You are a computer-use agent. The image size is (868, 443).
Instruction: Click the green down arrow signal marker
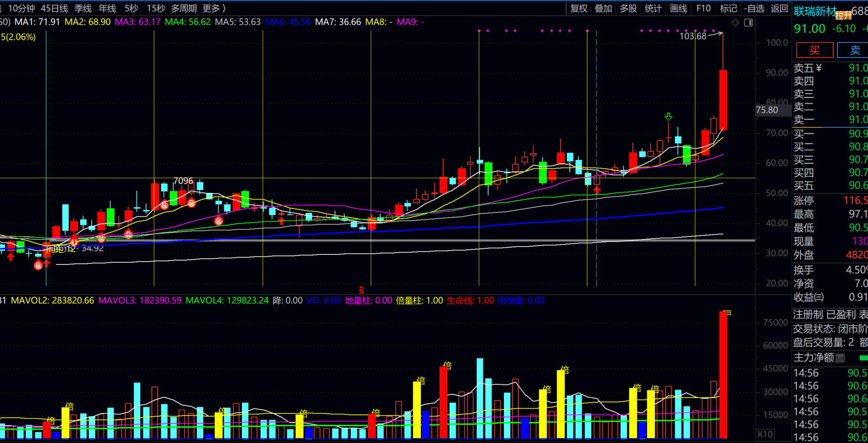click(669, 116)
